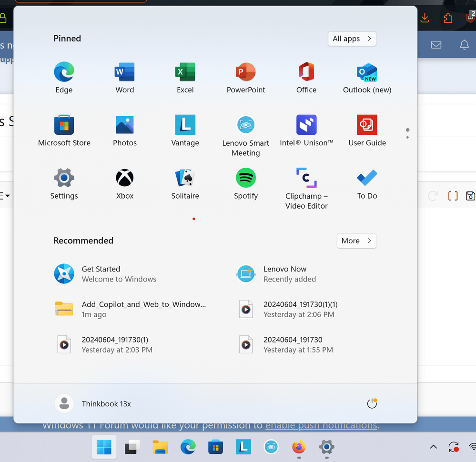Image resolution: width=476 pixels, height=462 pixels.
Task: Open Settings from pinned apps
Action: point(64,184)
